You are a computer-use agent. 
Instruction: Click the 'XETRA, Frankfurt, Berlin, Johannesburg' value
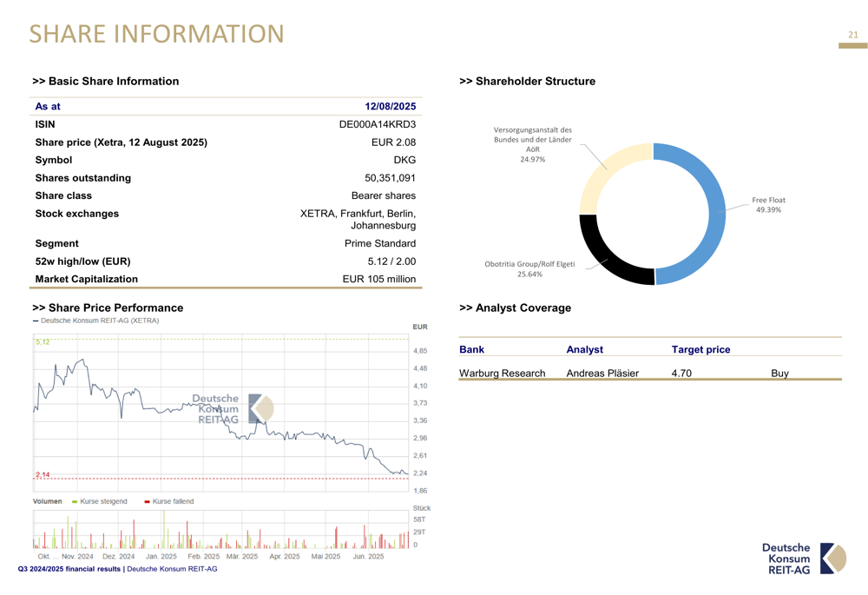358,220
